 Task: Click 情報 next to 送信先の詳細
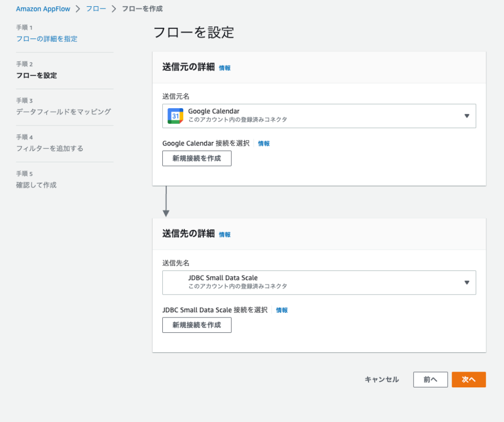click(222, 235)
